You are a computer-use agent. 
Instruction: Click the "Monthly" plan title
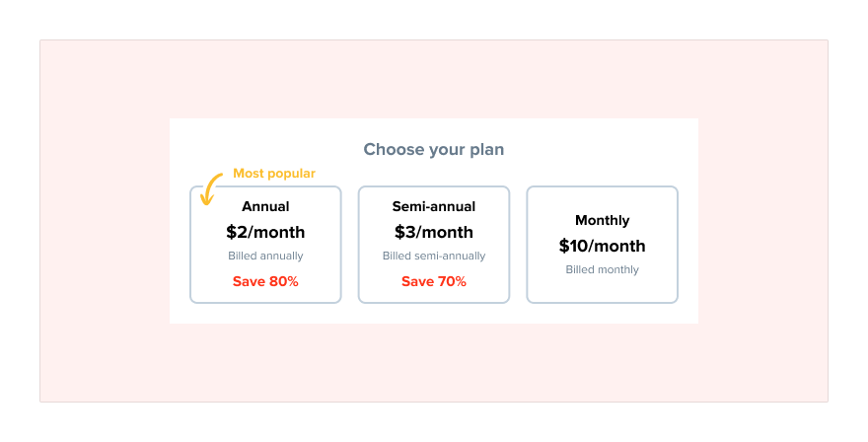pyautogui.click(x=602, y=220)
